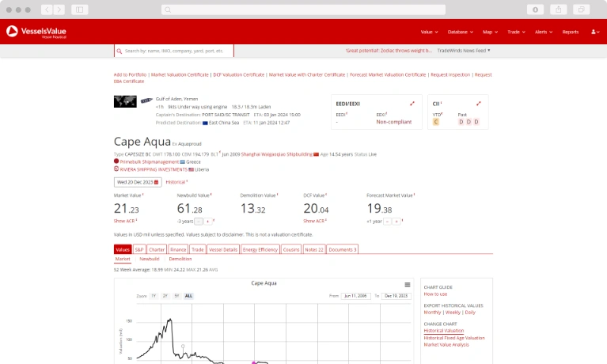The width and height of the screenshot is (607, 364).
Task: Open the Reports menu
Action: [x=571, y=32]
